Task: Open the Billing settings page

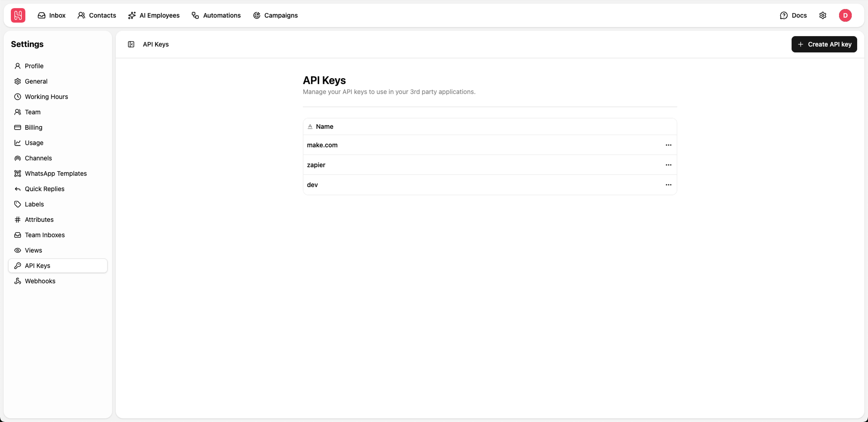Action: 33,127
